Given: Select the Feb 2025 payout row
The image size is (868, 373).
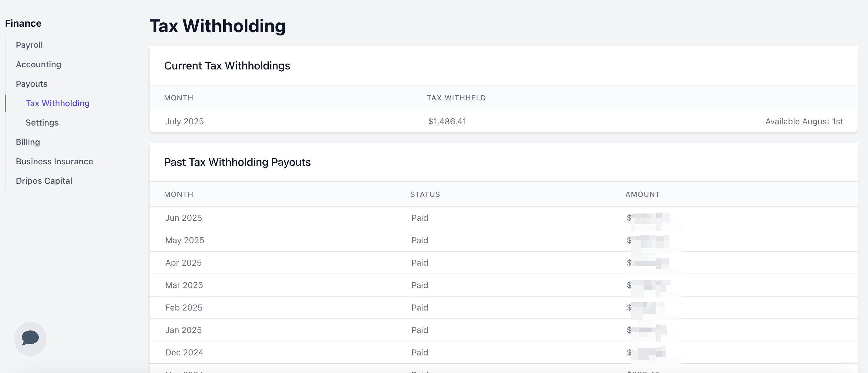Looking at the screenshot, I should 503,307.
